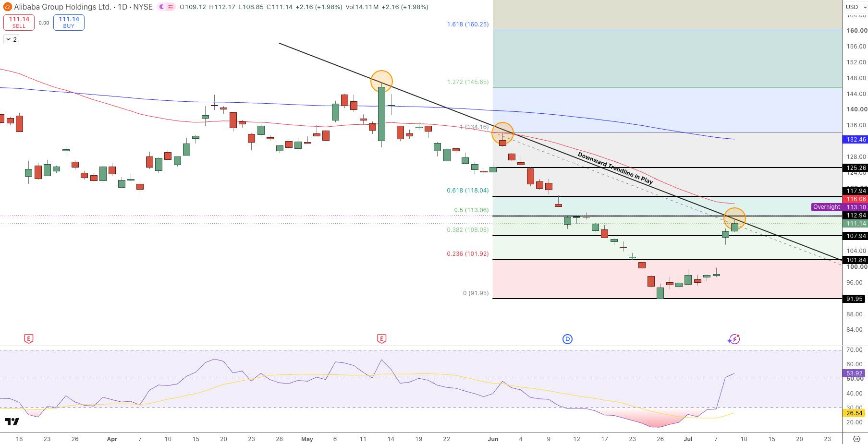
Task: Click the black 112.94 level price tag
Action: 856,216
